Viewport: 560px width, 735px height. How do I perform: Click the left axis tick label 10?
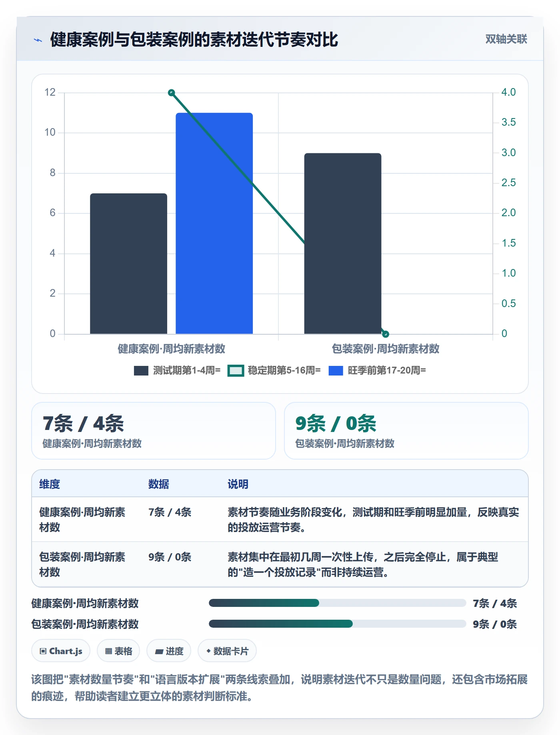click(x=50, y=133)
